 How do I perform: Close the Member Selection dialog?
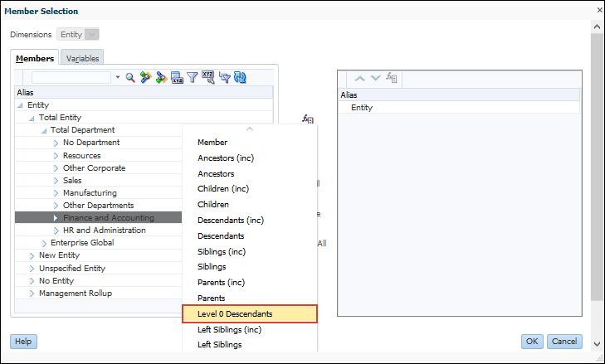pyautogui.click(x=599, y=11)
